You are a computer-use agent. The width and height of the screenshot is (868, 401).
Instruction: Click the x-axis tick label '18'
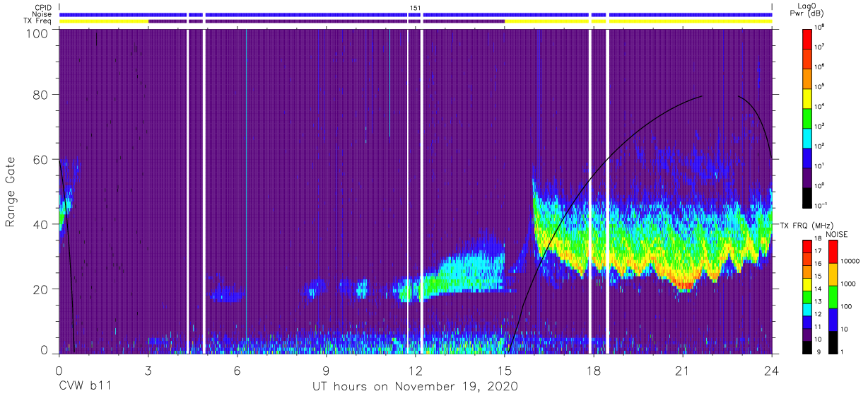click(594, 370)
